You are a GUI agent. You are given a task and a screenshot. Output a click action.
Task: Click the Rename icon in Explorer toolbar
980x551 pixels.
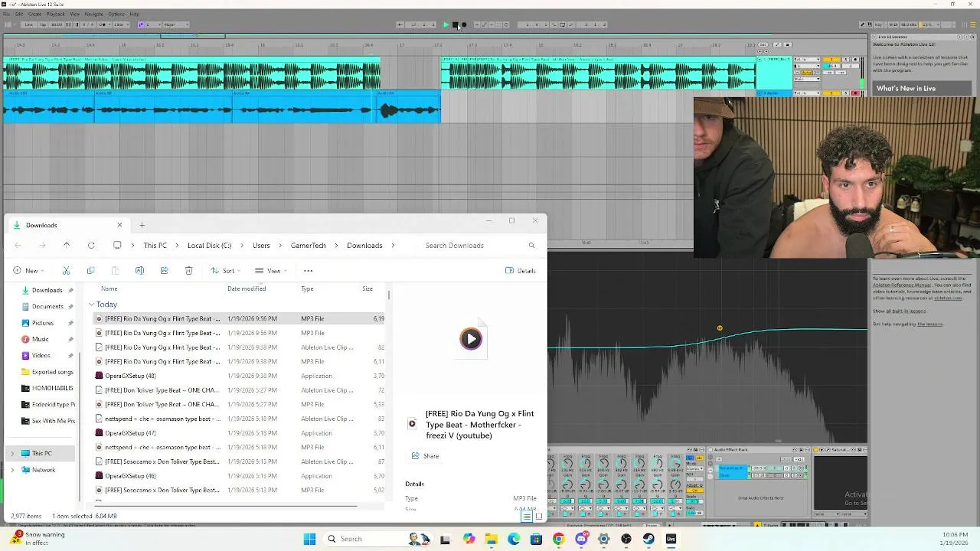point(139,271)
